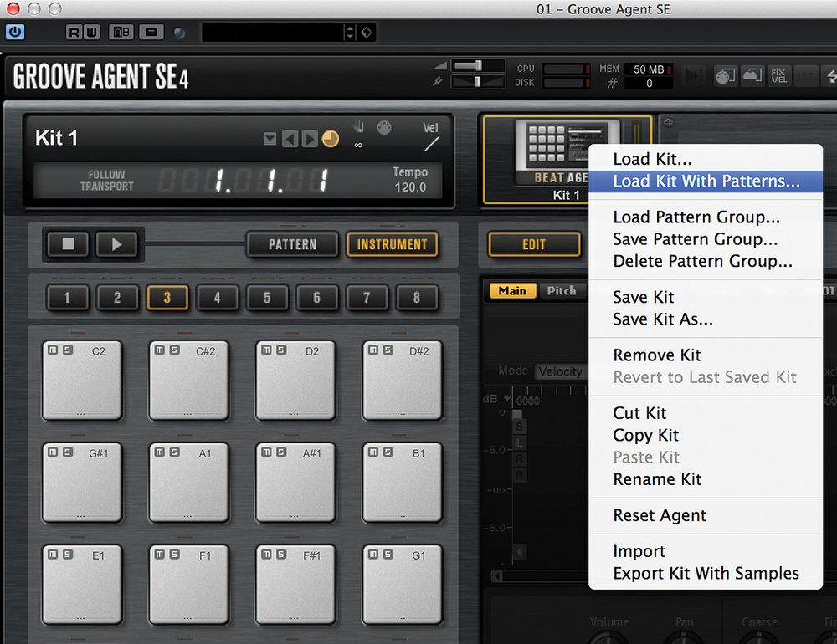Screen dimensions: 837x644
Task: Click the A/B comparison switch icon
Action: point(121,33)
